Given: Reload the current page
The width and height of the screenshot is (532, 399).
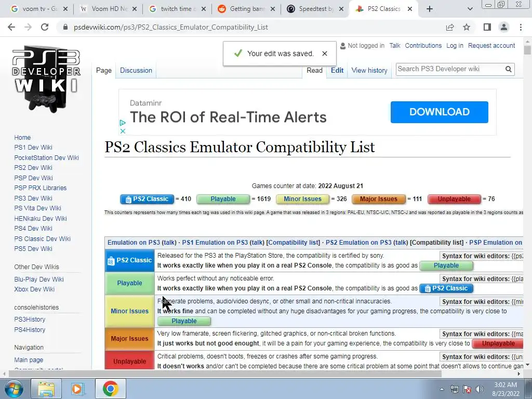Looking at the screenshot, I should point(45,27).
